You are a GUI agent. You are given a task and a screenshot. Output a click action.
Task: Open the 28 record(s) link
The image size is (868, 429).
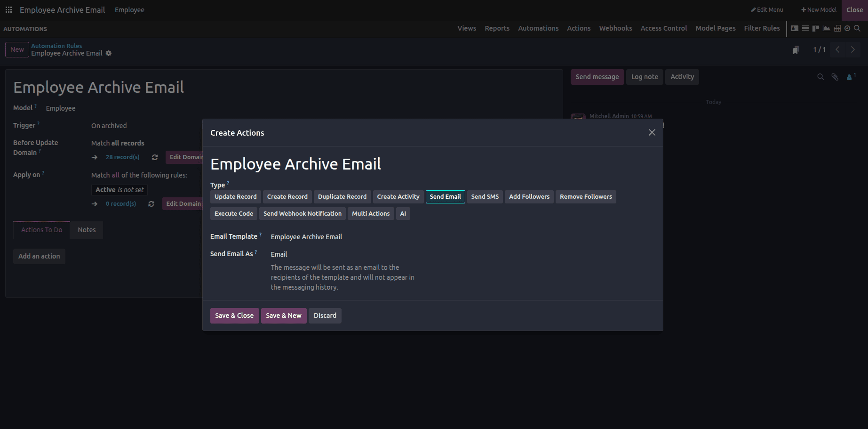[122, 157]
